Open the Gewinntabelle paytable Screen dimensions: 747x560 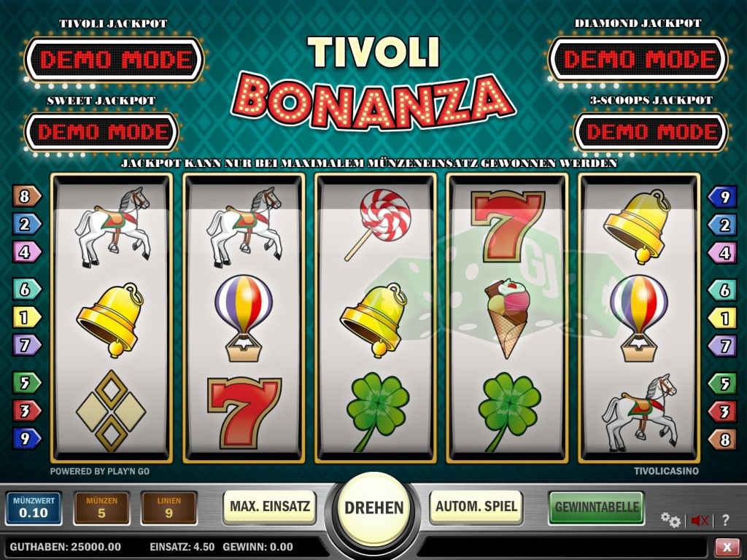(597, 507)
